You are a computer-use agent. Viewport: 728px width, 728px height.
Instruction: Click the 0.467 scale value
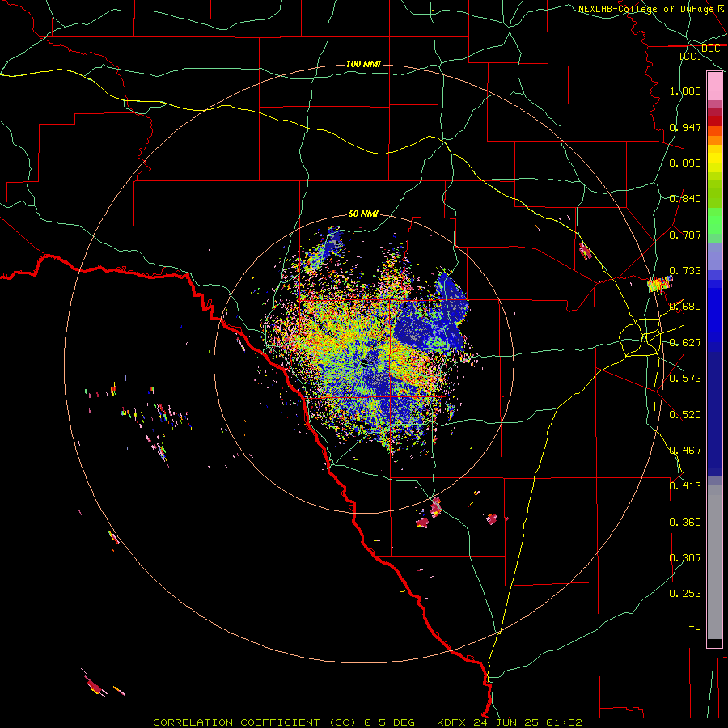pos(685,451)
